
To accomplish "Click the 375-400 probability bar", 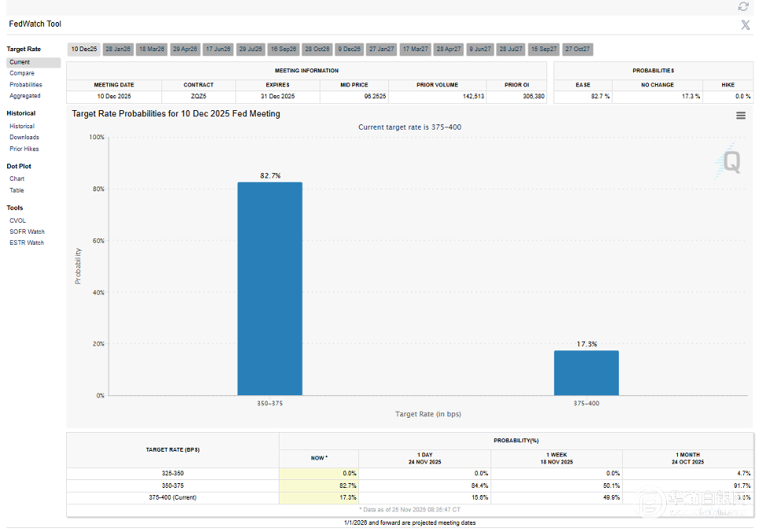I will 586,372.
